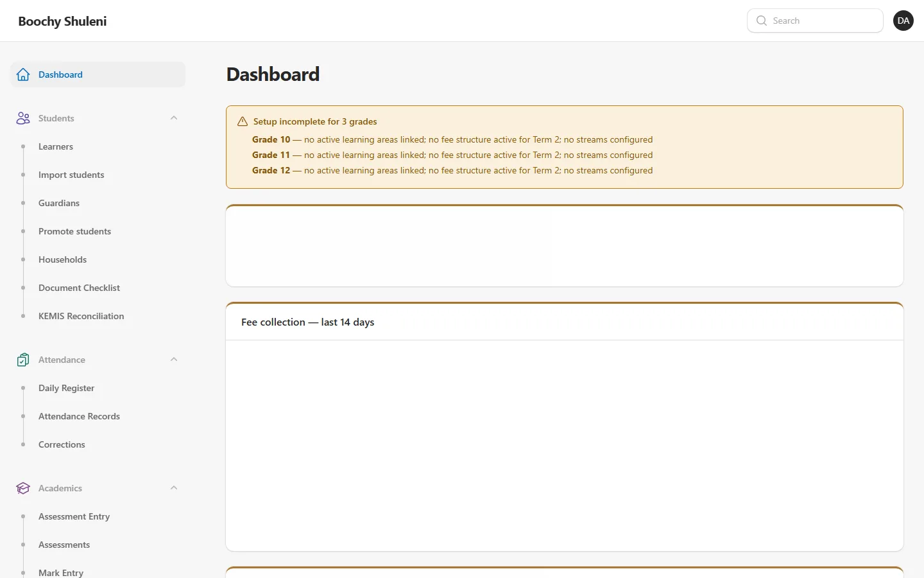Go to Learners page
This screenshot has height=578, width=924.
coord(56,146)
